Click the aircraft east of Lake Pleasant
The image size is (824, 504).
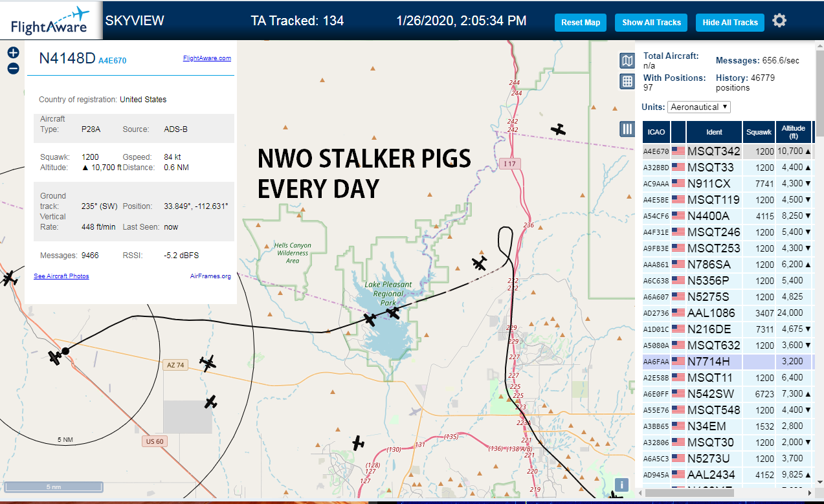tap(480, 263)
